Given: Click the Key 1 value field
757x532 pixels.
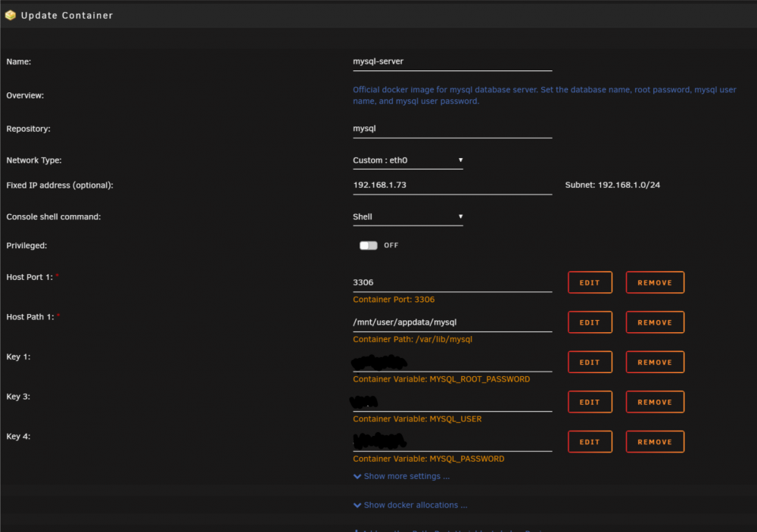Looking at the screenshot, I should [453, 362].
